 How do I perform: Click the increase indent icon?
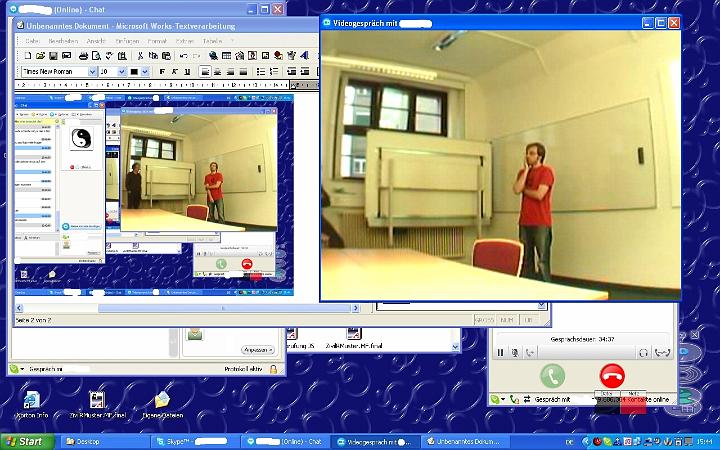(x=304, y=72)
